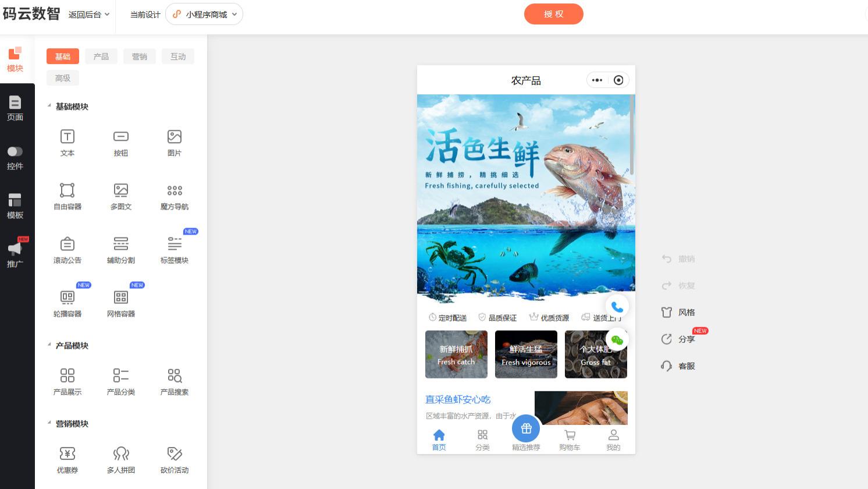Open the 产品搜索 product search module
This screenshot has height=489, width=868.
click(x=175, y=381)
